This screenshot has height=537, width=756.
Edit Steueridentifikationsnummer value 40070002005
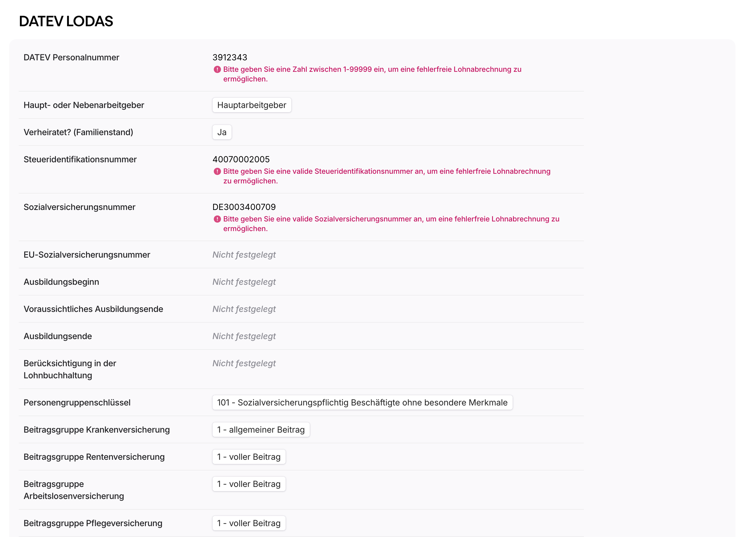coord(241,159)
